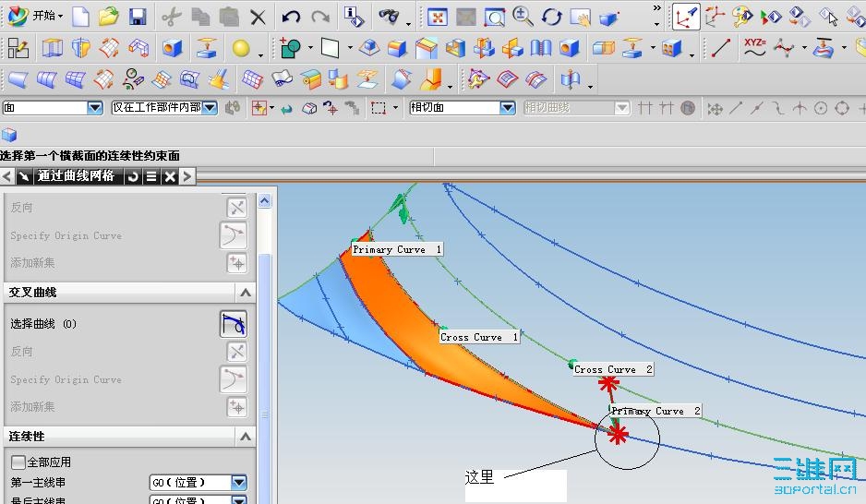Undo the last action with the undo arrow
The width and height of the screenshot is (866, 504).
click(291, 18)
